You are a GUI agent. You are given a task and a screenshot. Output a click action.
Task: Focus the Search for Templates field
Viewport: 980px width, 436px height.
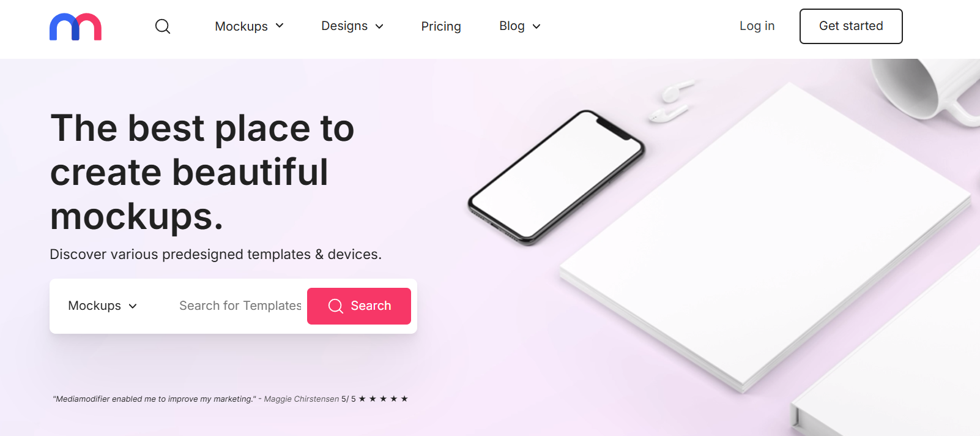click(x=240, y=306)
